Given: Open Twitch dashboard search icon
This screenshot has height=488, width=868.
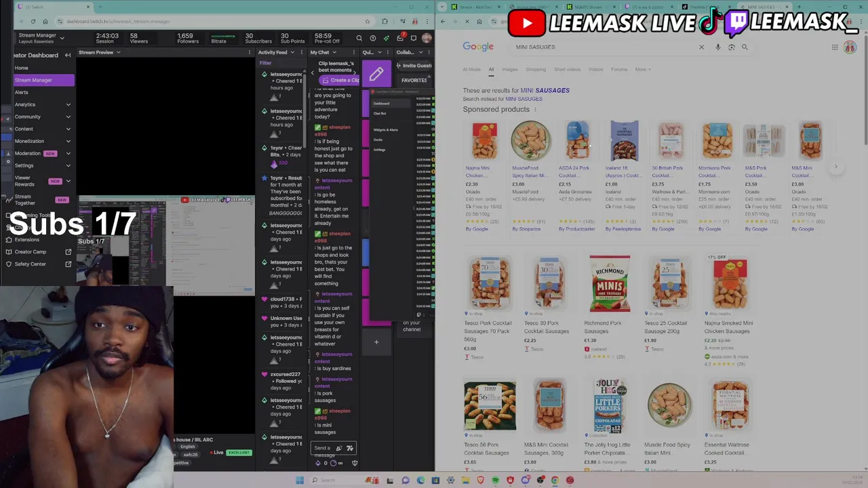Looking at the screenshot, I should (359, 38).
